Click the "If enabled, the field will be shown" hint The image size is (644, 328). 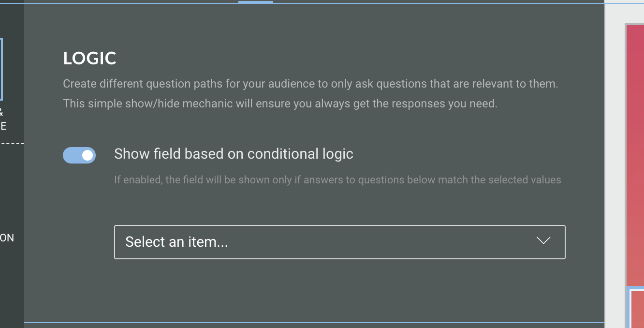pyautogui.click(x=337, y=180)
